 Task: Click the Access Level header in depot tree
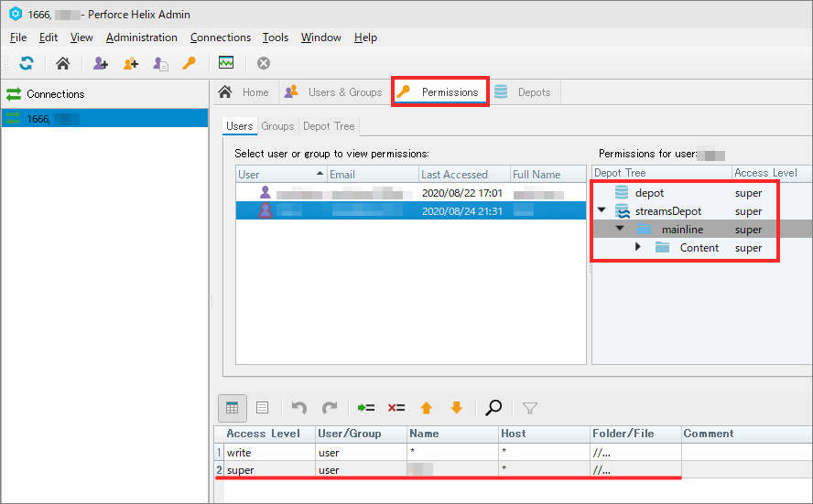pyautogui.click(x=772, y=173)
